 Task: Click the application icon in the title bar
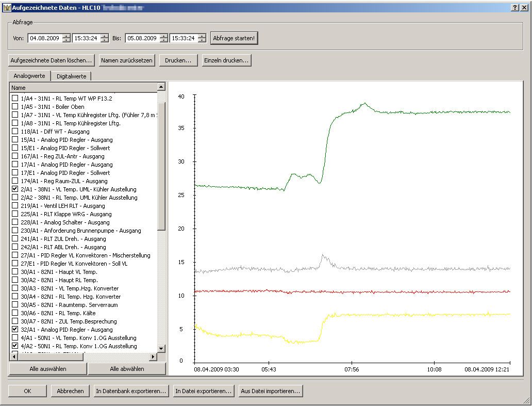point(7,8)
